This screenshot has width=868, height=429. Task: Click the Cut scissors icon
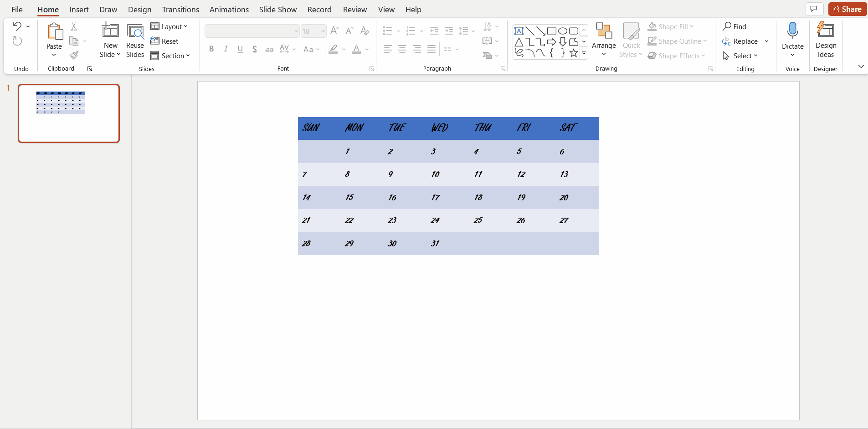pyautogui.click(x=74, y=27)
